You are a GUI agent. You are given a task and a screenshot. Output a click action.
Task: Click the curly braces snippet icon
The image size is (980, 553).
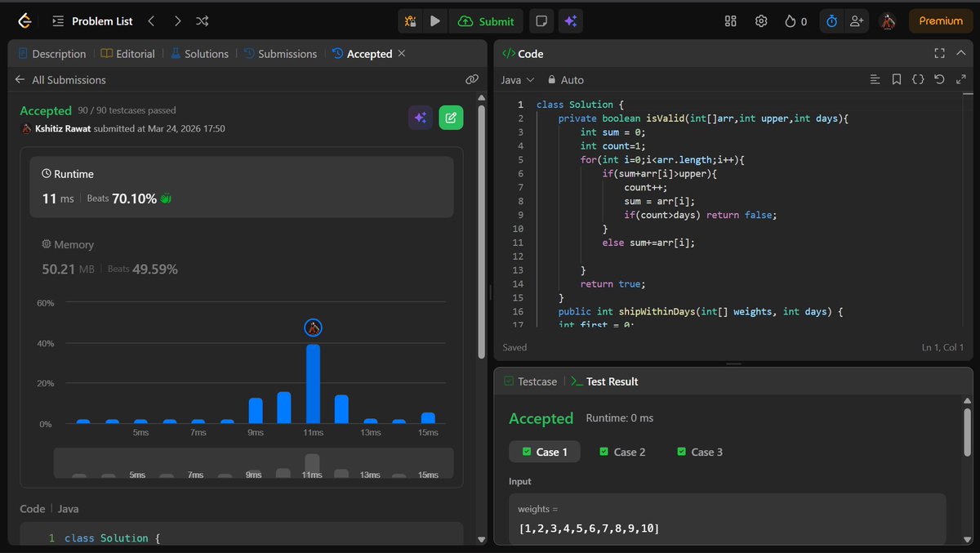918,79
